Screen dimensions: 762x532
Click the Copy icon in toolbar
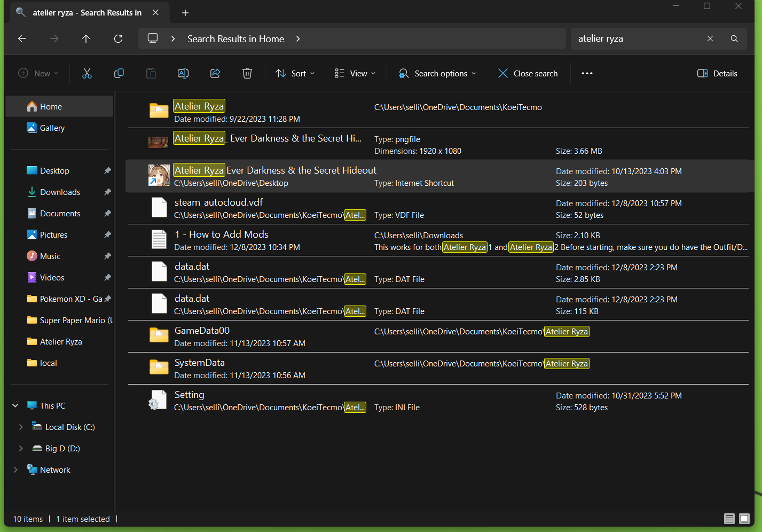point(119,73)
